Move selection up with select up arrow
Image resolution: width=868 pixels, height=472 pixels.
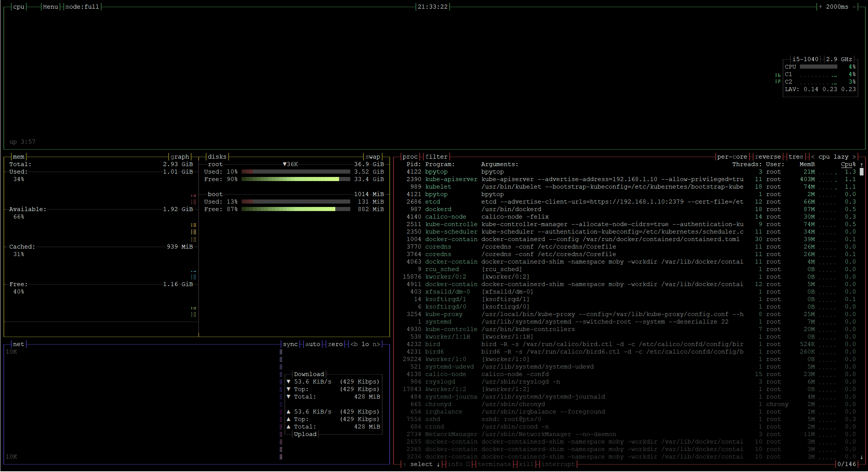click(x=405, y=464)
